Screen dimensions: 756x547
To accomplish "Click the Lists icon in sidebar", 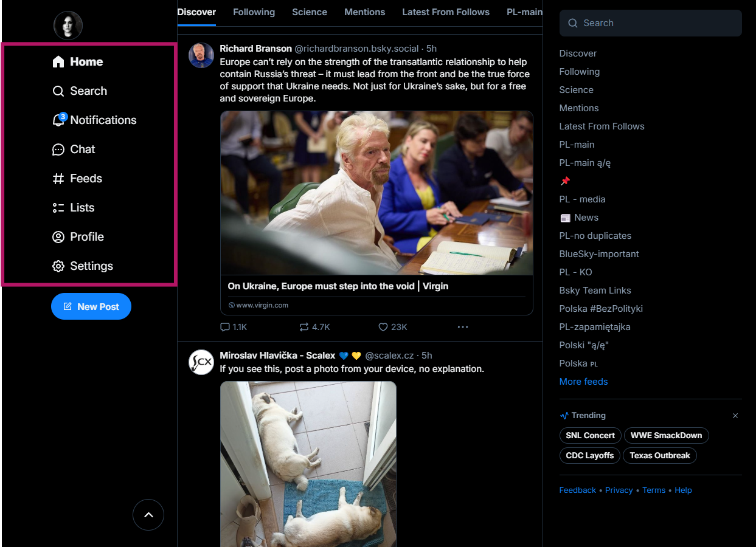I will (58, 208).
